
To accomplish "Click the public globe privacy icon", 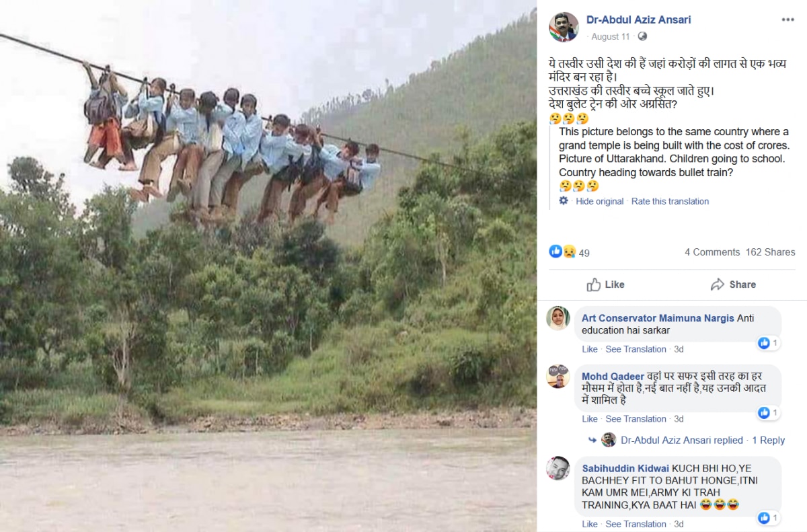I will pyautogui.click(x=642, y=36).
